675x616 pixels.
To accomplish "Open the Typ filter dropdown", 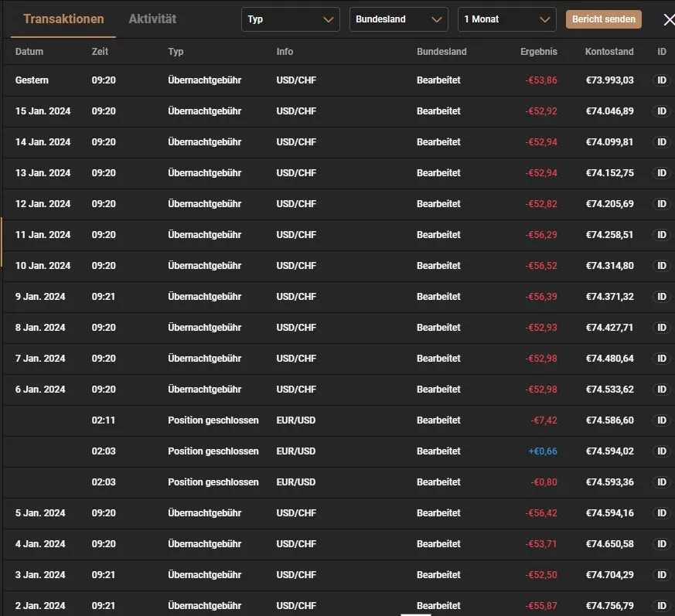I will click(290, 19).
